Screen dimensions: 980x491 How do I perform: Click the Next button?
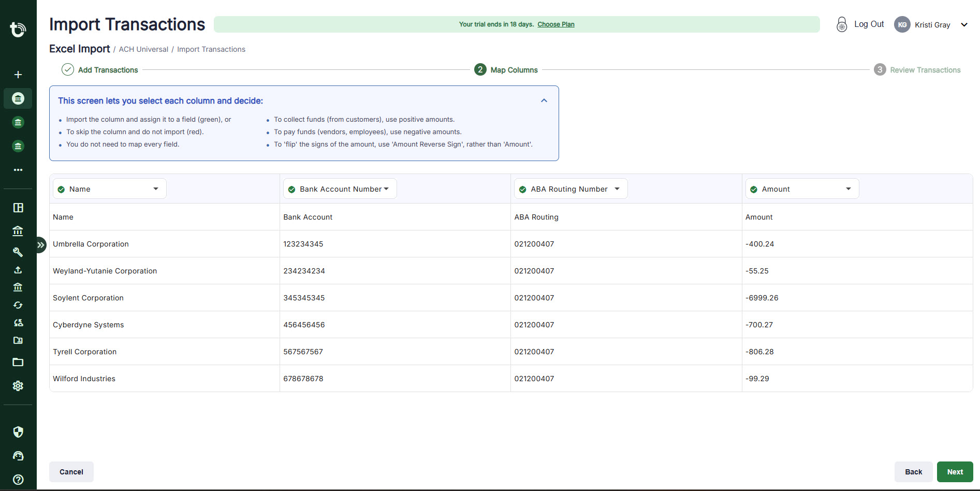[x=955, y=471]
